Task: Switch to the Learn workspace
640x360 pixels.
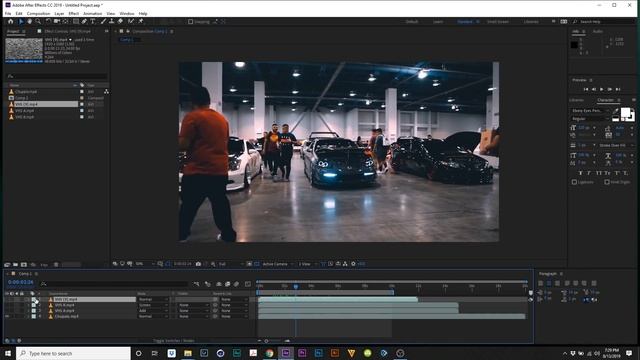Action: 438,22
